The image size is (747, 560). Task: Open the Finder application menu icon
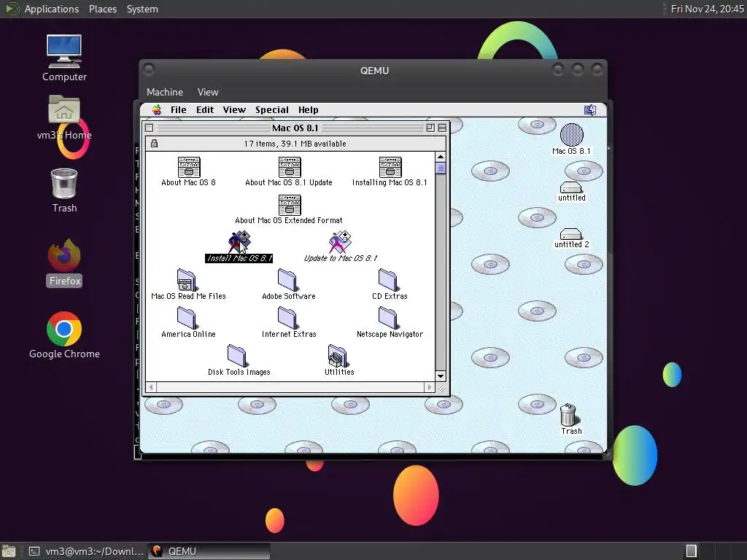click(x=589, y=110)
